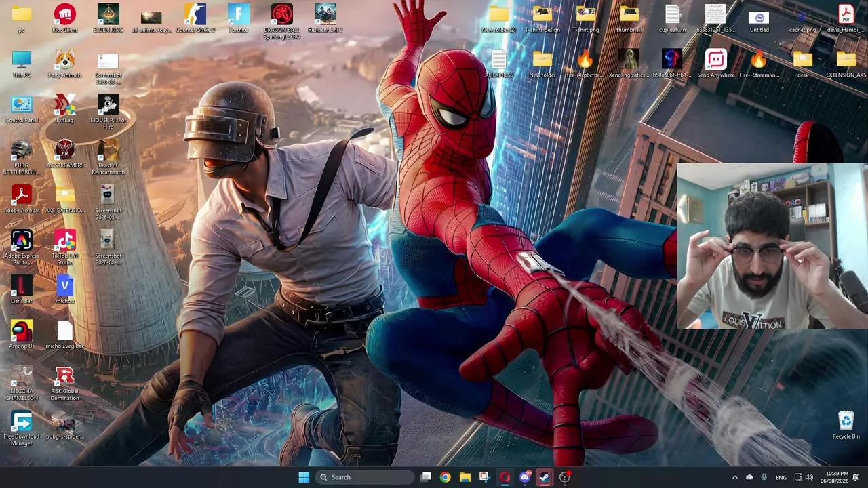Click the ExitLag desktop shortcut
Screen dimensions: 868x488
pyautogui.click(x=64, y=109)
